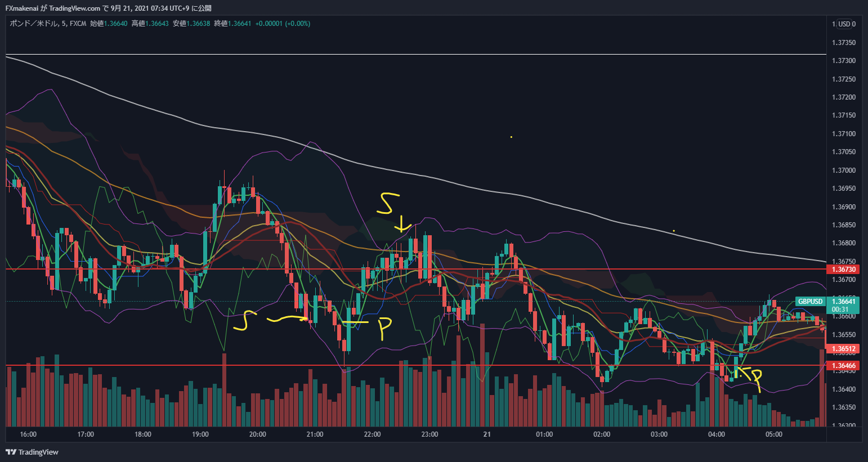Click the 高値 1.36643 high value
This screenshot has height=462, width=868.
click(x=150, y=24)
